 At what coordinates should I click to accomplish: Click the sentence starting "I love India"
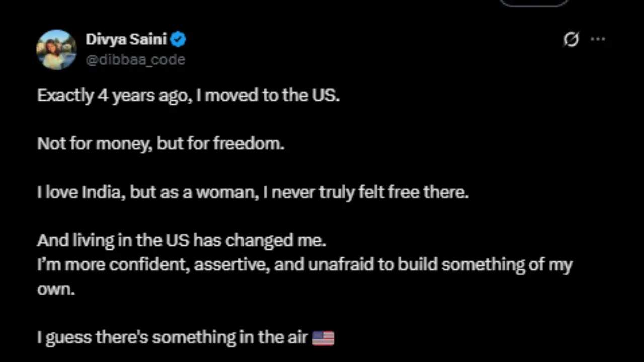(253, 192)
